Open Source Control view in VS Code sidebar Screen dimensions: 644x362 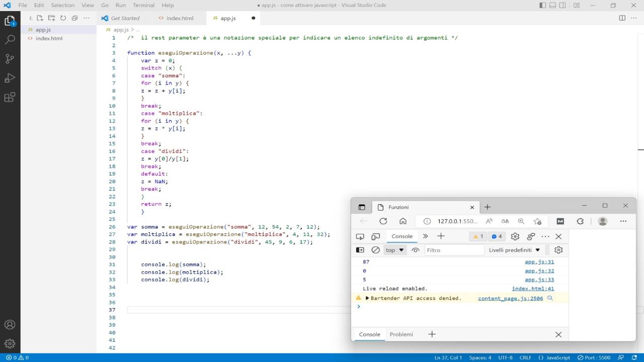10,59
